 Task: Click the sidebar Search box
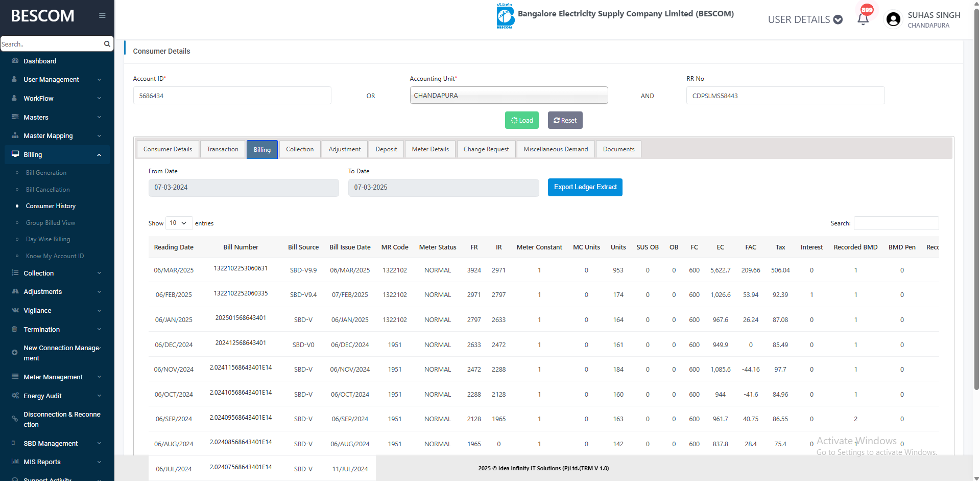51,44
